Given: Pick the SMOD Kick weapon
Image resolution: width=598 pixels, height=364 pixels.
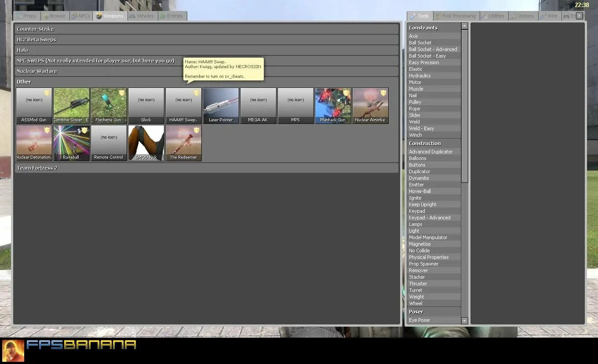Looking at the screenshot, I should 146,143.
